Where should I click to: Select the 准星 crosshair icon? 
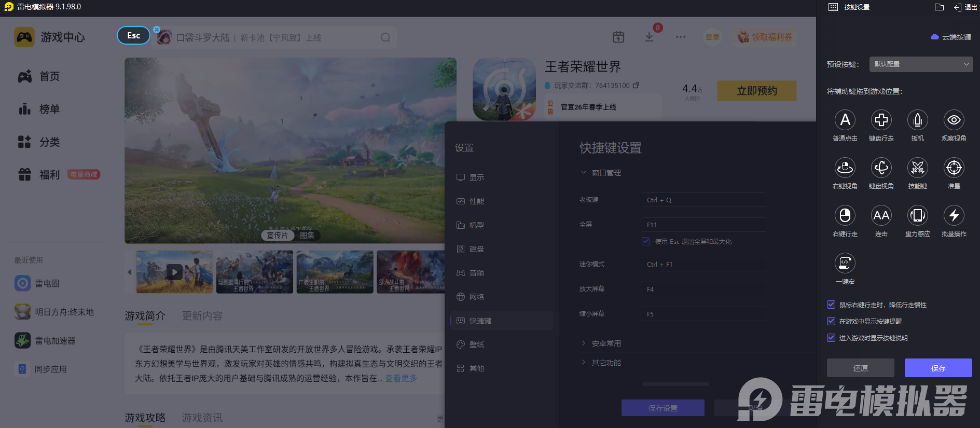pos(954,168)
